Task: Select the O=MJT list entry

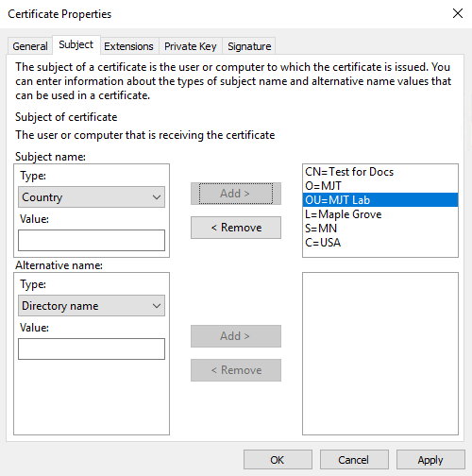Action: (380, 186)
